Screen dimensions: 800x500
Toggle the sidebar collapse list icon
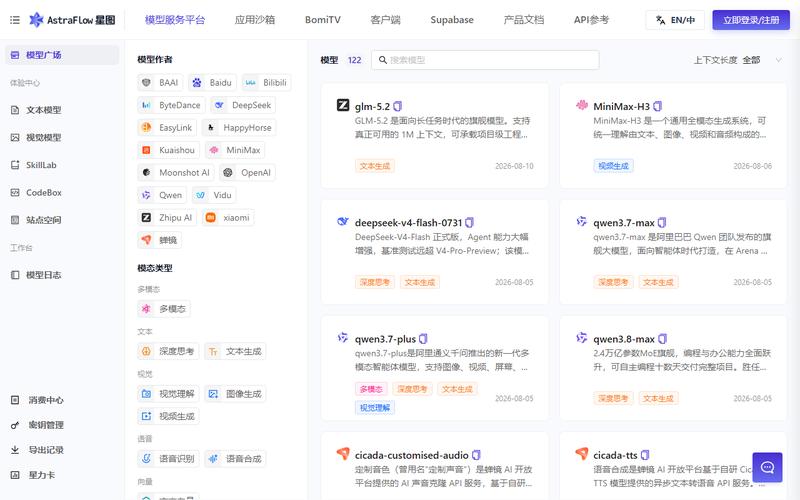(x=15, y=20)
